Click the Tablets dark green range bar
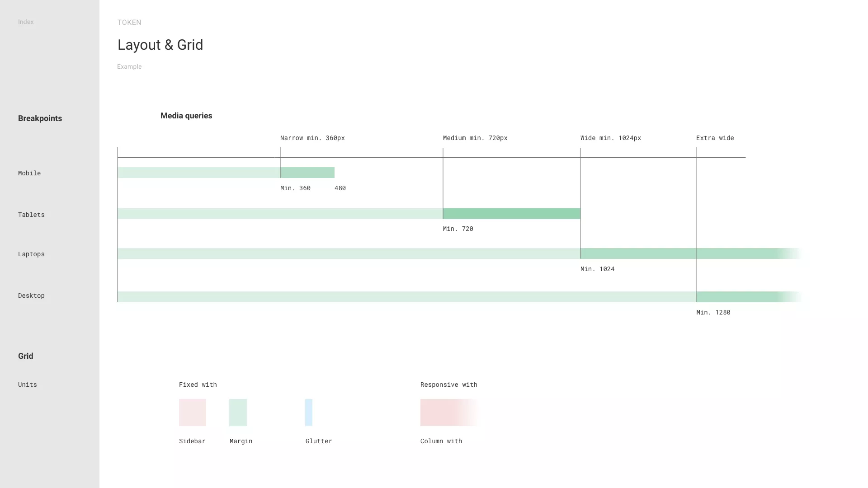 [511, 214]
